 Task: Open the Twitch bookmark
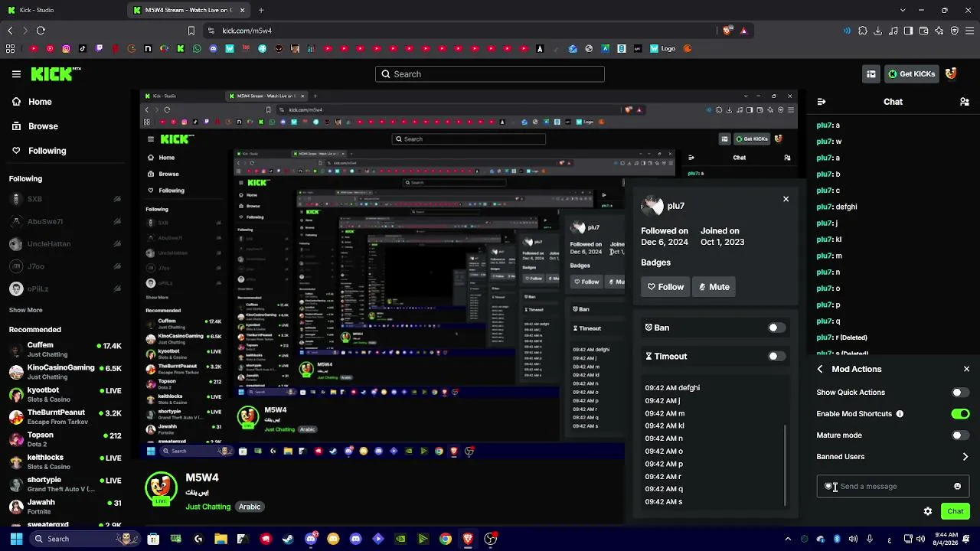click(x=99, y=49)
